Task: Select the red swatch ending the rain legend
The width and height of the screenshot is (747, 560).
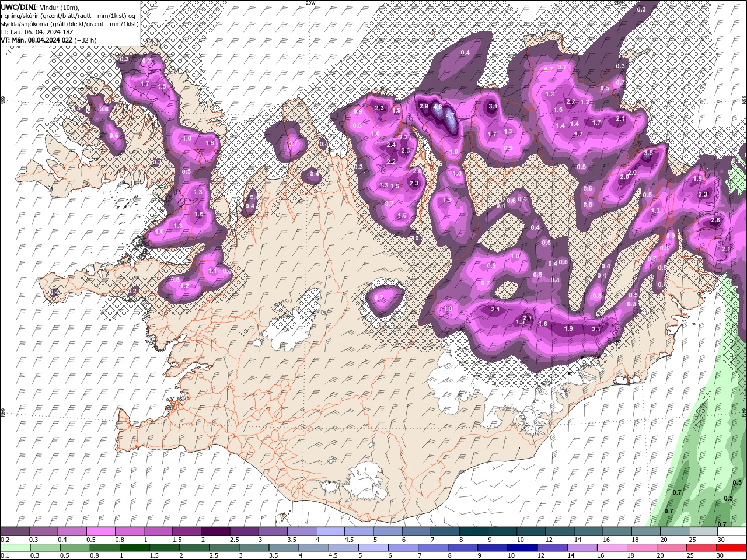Action: [732, 548]
